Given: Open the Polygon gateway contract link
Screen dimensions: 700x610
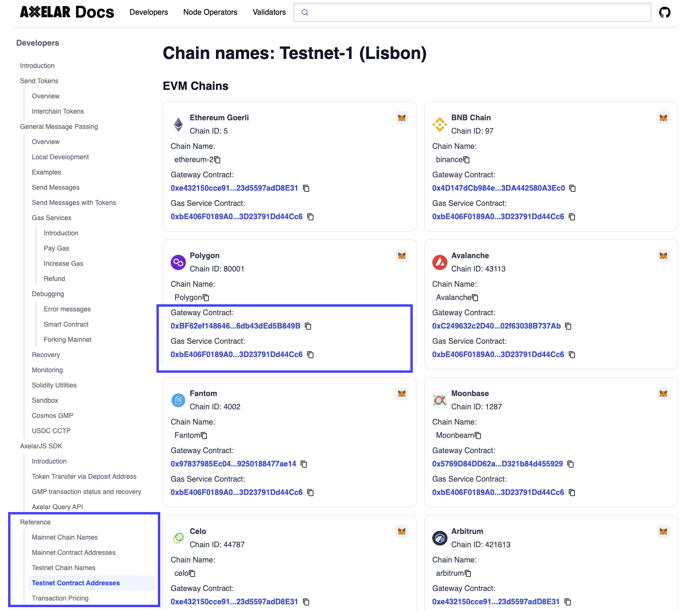Looking at the screenshot, I should pyautogui.click(x=235, y=326).
